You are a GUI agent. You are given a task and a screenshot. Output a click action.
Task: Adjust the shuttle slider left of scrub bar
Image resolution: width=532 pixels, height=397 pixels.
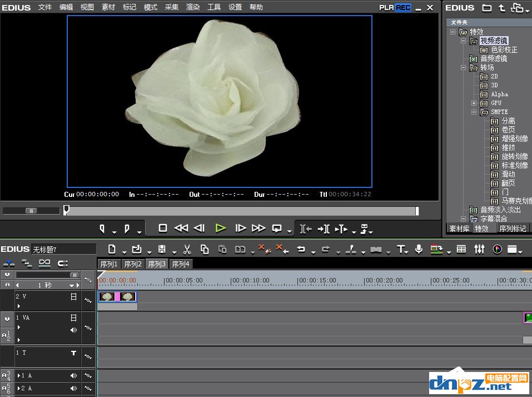(x=31, y=211)
